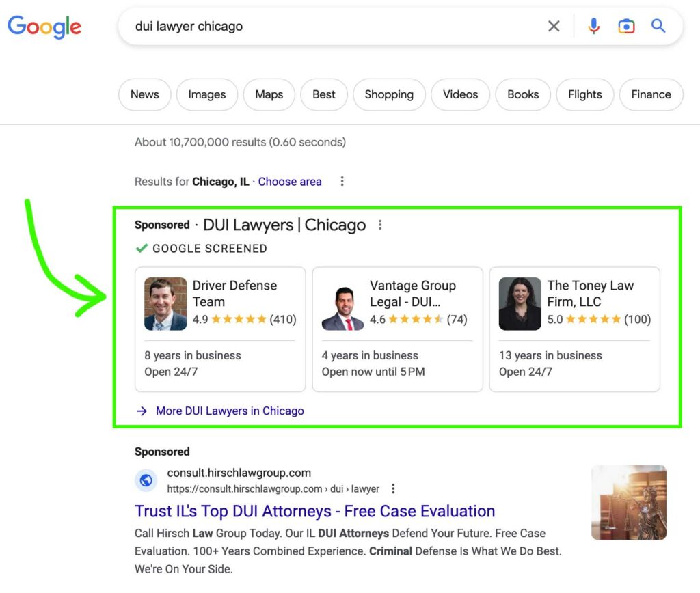
Task: Click The Toney Law Firm profile photo
Action: (520, 304)
